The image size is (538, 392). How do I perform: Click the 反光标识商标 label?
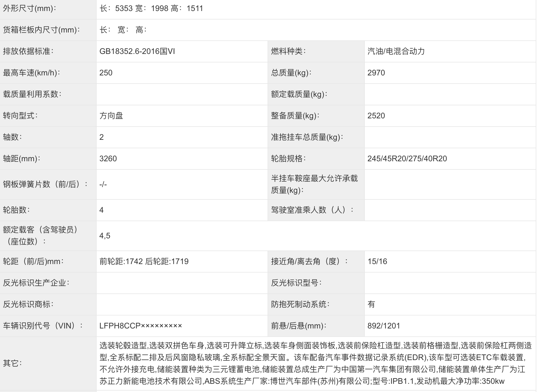click(x=28, y=304)
